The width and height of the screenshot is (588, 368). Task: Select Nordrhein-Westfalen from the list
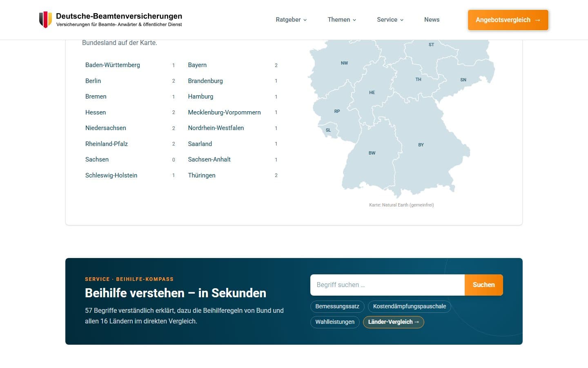pos(233,128)
